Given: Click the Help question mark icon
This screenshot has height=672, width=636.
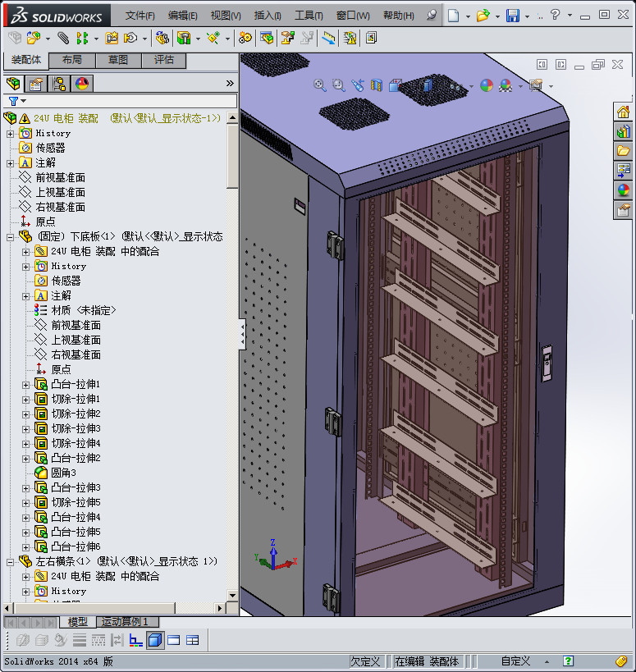Looking at the screenshot, I should click(x=555, y=15).
